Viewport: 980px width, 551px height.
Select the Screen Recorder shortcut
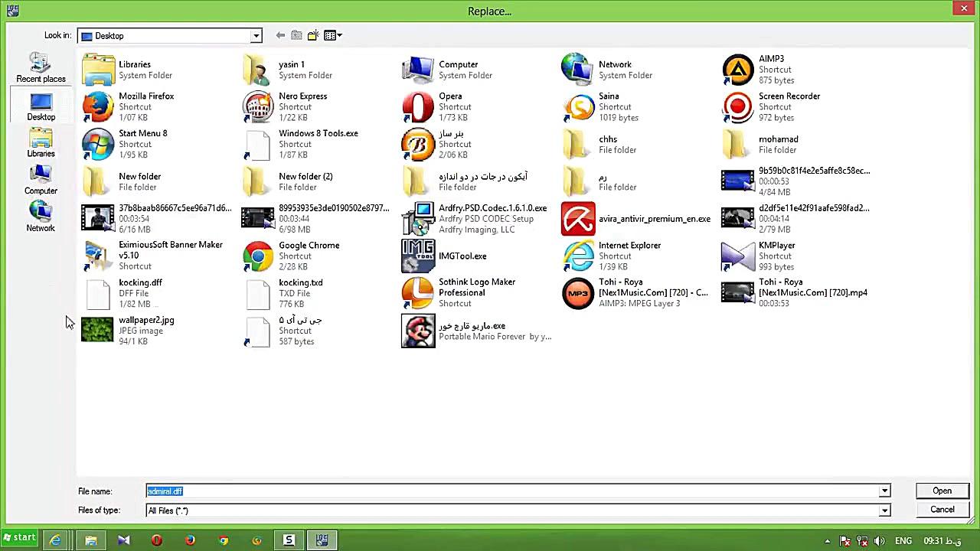(x=771, y=106)
